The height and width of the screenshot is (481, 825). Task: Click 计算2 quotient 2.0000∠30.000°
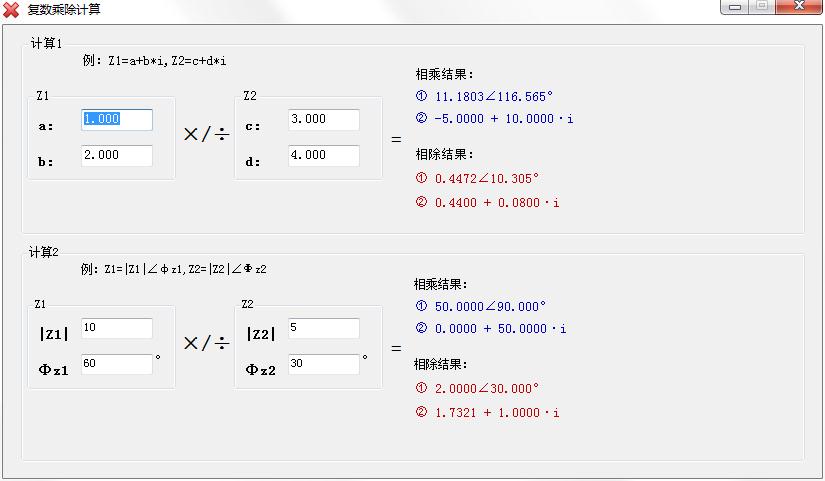point(486,389)
